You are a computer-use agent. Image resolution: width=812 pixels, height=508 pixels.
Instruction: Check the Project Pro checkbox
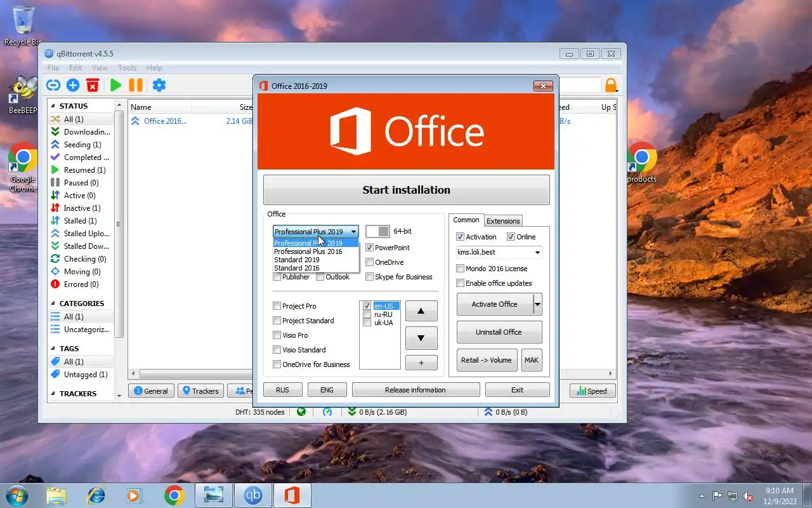[277, 306]
